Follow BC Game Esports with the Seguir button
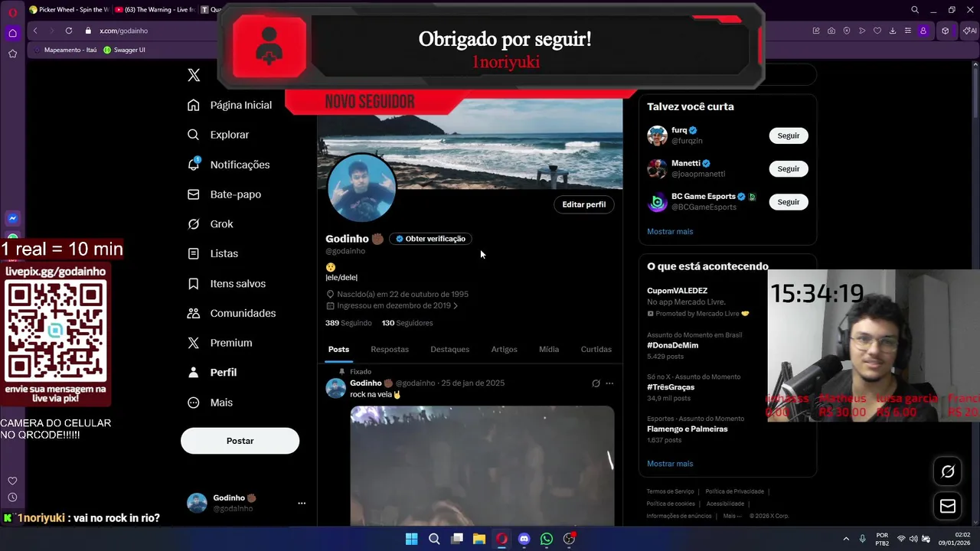The width and height of the screenshot is (980, 551). [788, 202]
